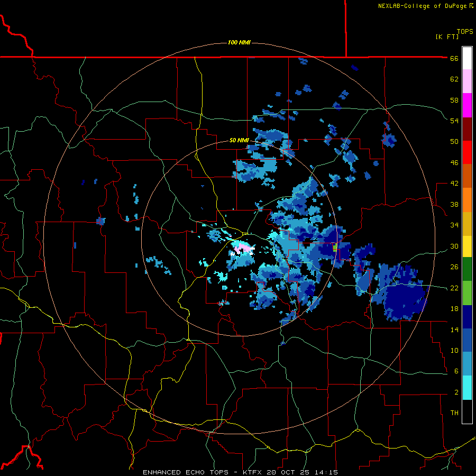Click the 62 value on the legend
This screenshot has height=476, width=476.
(454, 79)
